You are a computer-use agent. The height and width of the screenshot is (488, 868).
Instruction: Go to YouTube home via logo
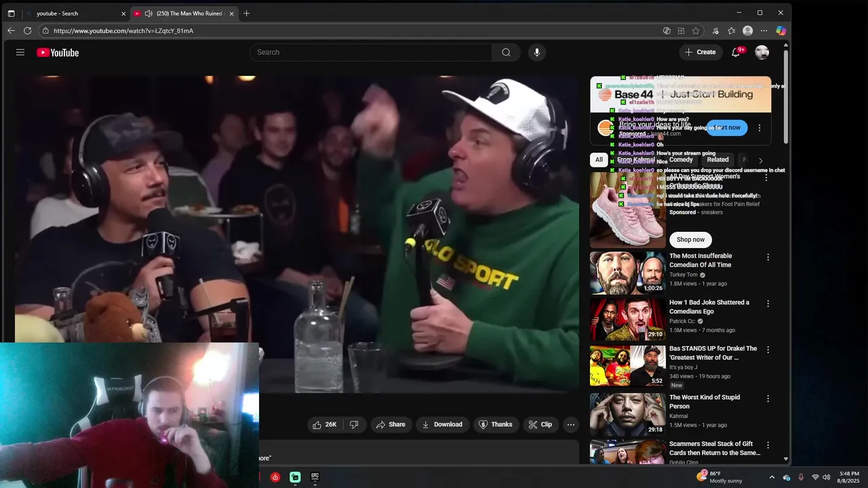click(58, 52)
